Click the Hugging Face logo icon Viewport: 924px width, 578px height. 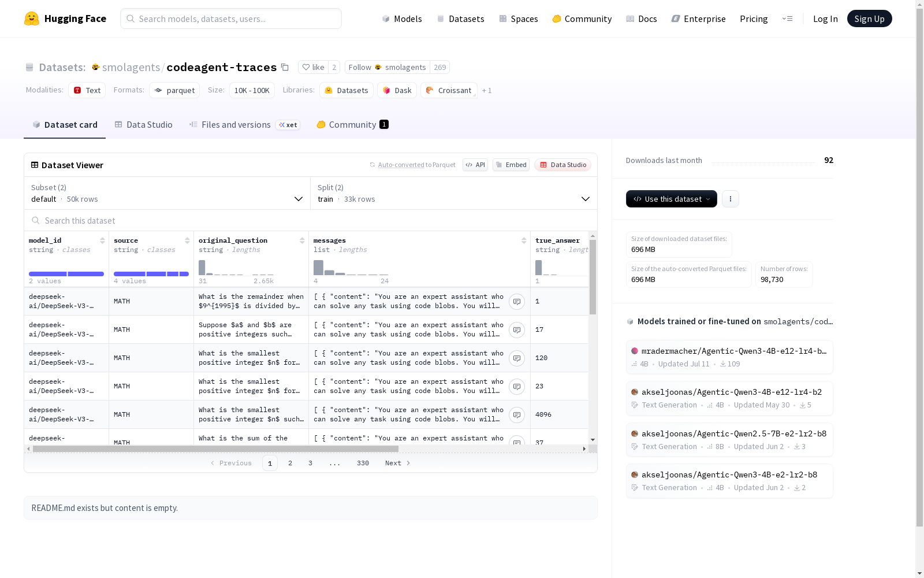pyautogui.click(x=32, y=18)
